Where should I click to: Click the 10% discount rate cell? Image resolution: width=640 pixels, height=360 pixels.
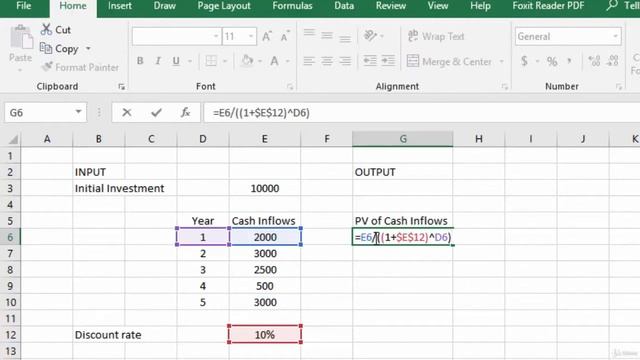tap(265, 334)
